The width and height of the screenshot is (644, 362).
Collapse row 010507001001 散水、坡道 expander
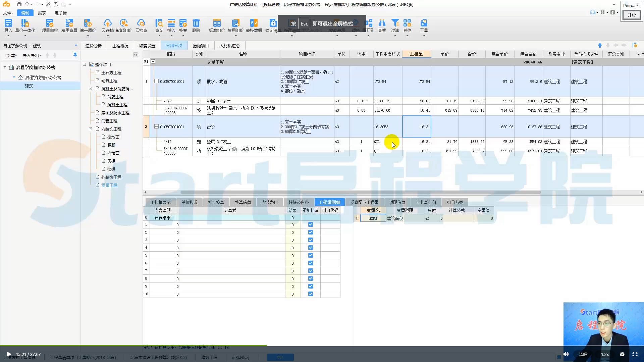click(x=156, y=81)
